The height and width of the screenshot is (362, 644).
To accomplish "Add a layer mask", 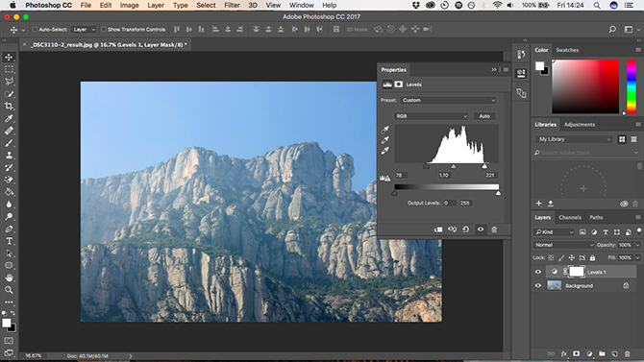I will coord(577,353).
